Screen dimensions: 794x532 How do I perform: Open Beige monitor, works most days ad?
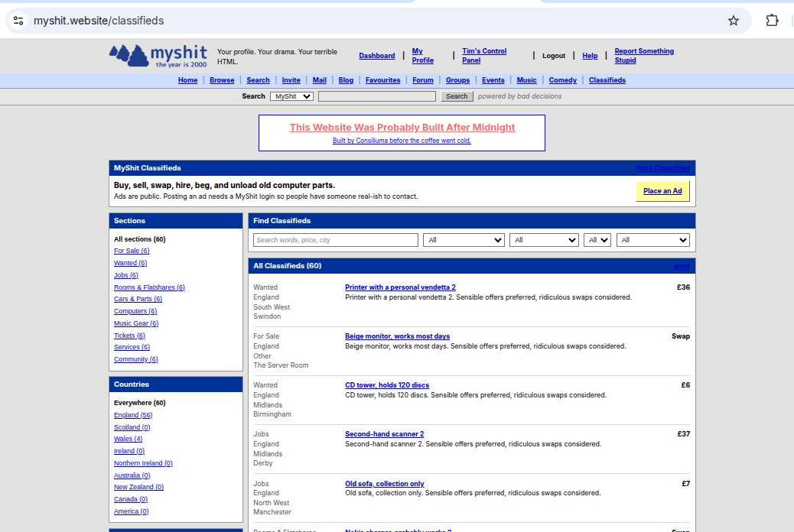click(398, 336)
